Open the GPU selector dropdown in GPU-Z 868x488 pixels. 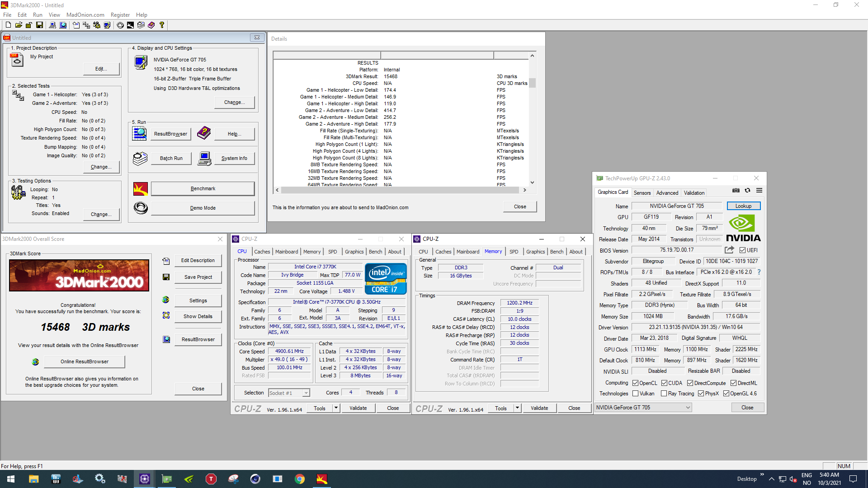tap(643, 408)
